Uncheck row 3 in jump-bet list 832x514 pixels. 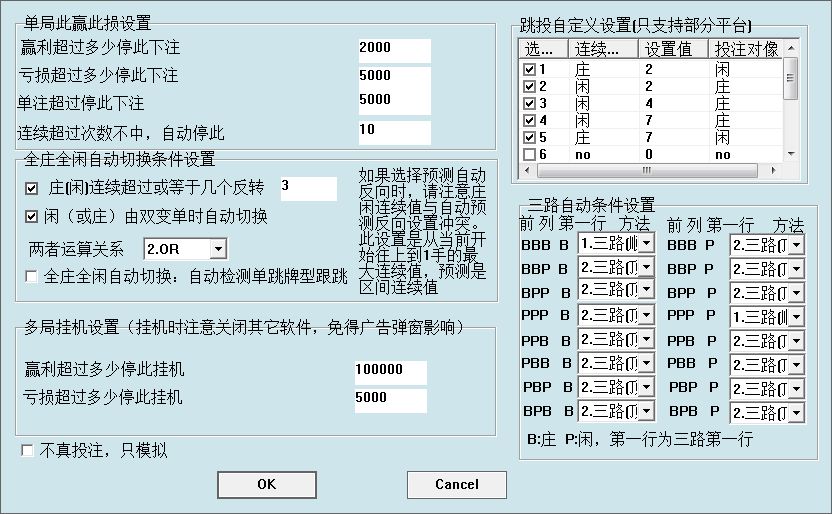529,103
